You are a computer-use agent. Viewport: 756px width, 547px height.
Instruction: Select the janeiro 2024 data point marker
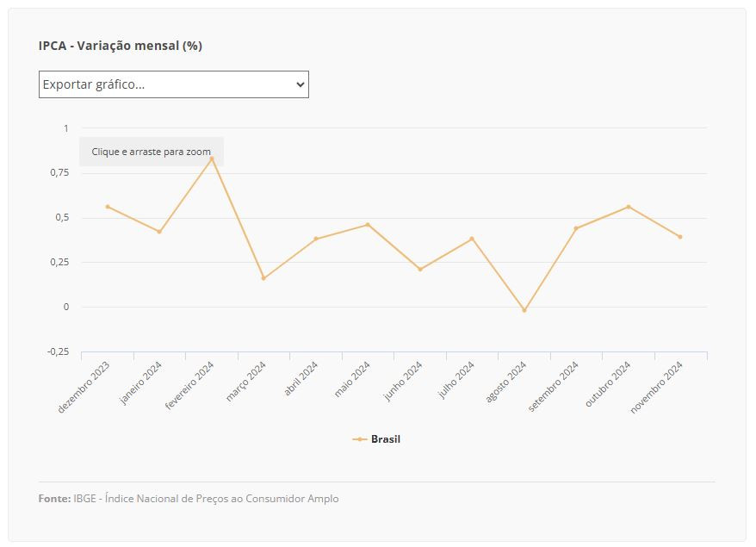tap(159, 232)
